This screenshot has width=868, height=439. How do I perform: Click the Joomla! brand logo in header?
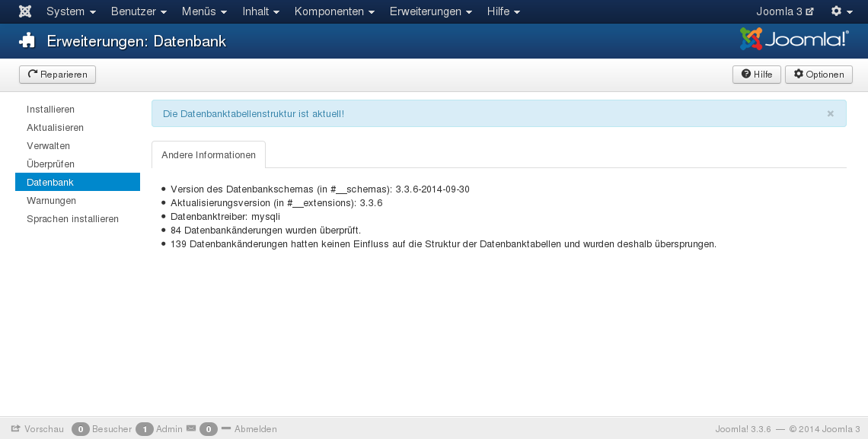(x=794, y=40)
